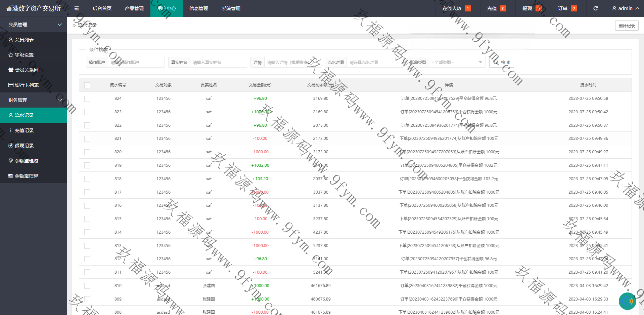Open the 账单类型 dropdown
This screenshot has width=644, height=315.
457,62
